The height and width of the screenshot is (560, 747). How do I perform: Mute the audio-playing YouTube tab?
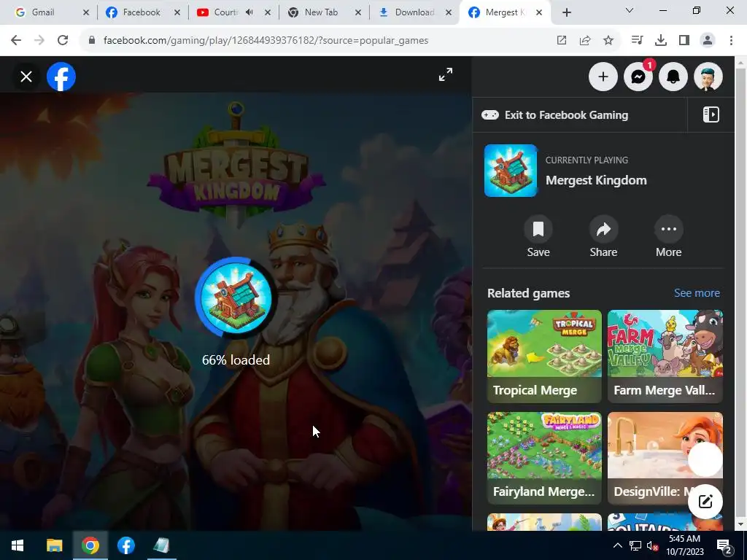[x=249, y=12]
